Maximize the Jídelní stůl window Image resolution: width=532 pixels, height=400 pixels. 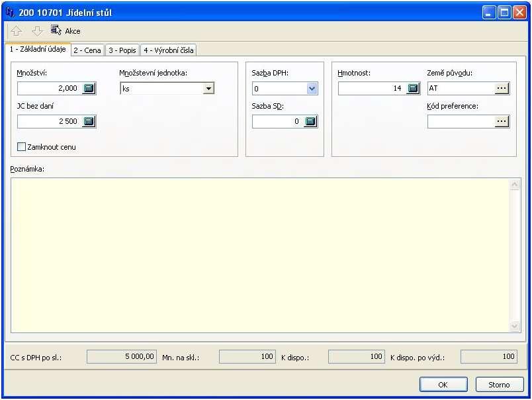point(504,13)
